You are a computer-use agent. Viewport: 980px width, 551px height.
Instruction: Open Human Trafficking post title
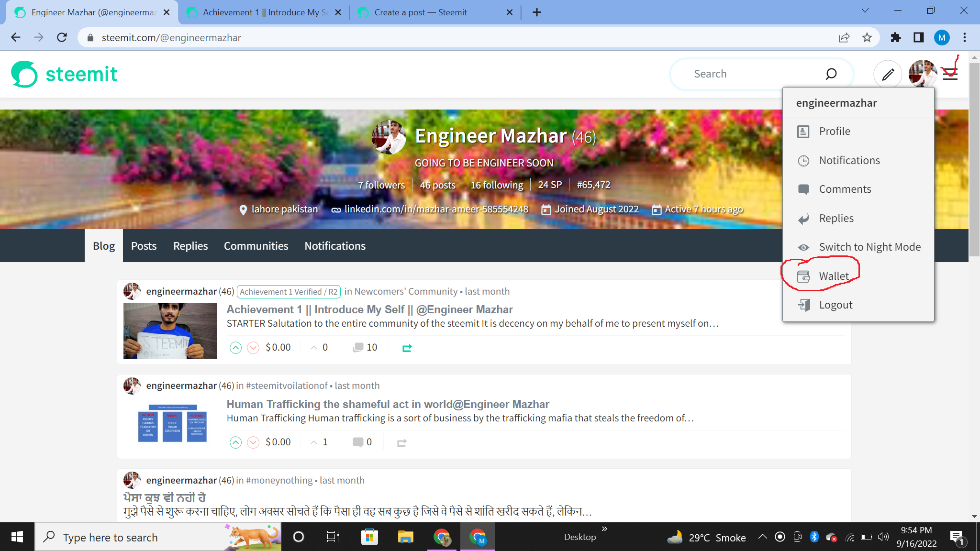388,404
